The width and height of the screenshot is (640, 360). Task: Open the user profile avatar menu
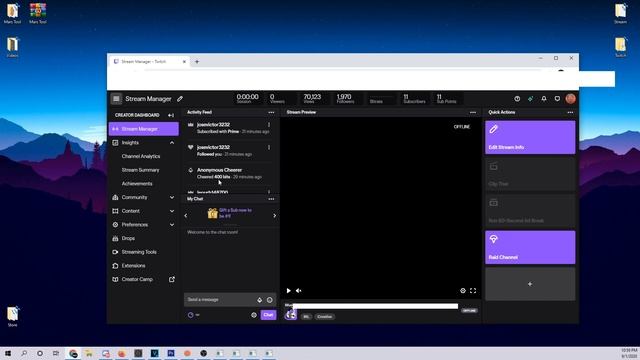point(571,98)
